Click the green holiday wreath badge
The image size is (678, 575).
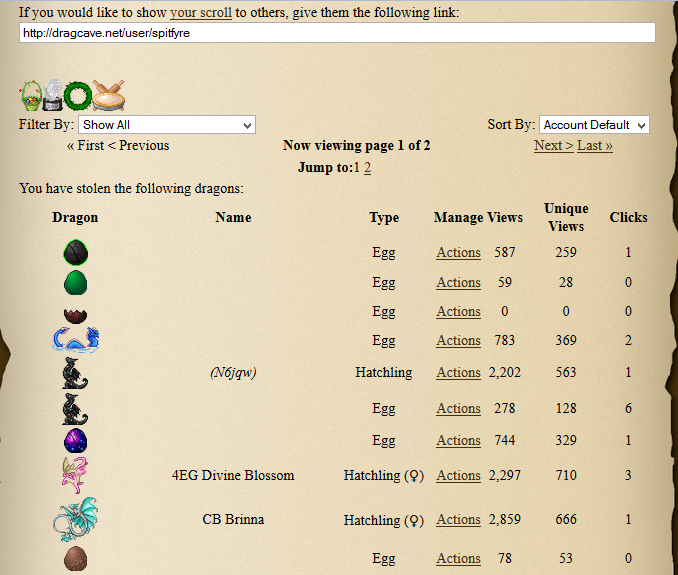78,96
